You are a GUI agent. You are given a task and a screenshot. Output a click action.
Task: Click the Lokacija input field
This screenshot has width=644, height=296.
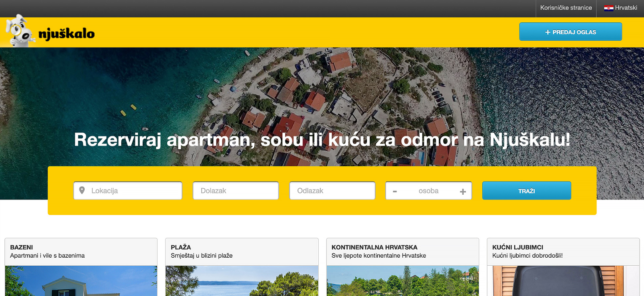[128, 191]
